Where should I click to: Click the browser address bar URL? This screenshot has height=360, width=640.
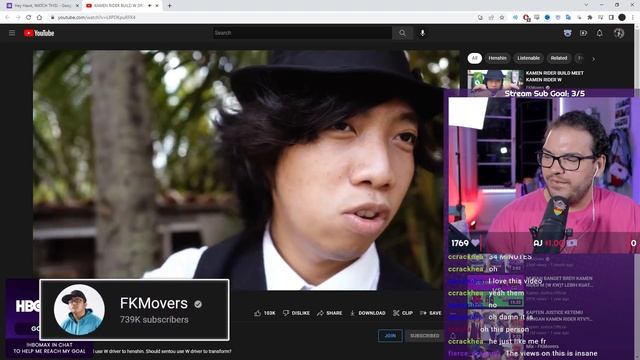(x=96, y=18)
